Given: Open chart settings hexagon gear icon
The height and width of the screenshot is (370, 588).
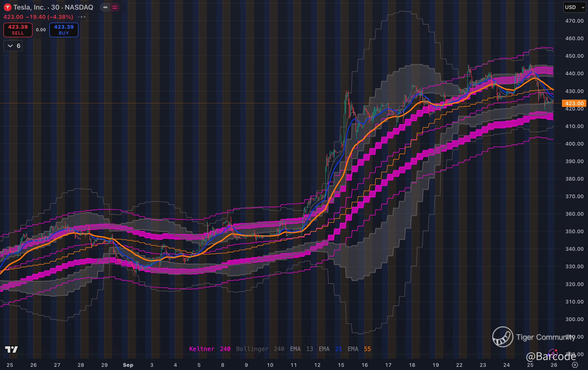Looking at the screenshot, I should pyautogui.click(x=575, y=365).
